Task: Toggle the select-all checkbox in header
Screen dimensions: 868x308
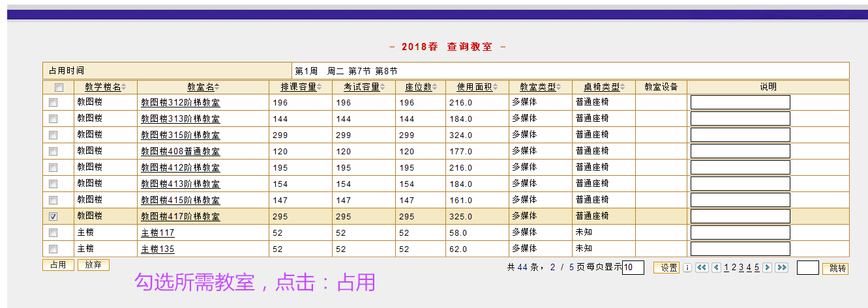Action: [x=59, y=87]
